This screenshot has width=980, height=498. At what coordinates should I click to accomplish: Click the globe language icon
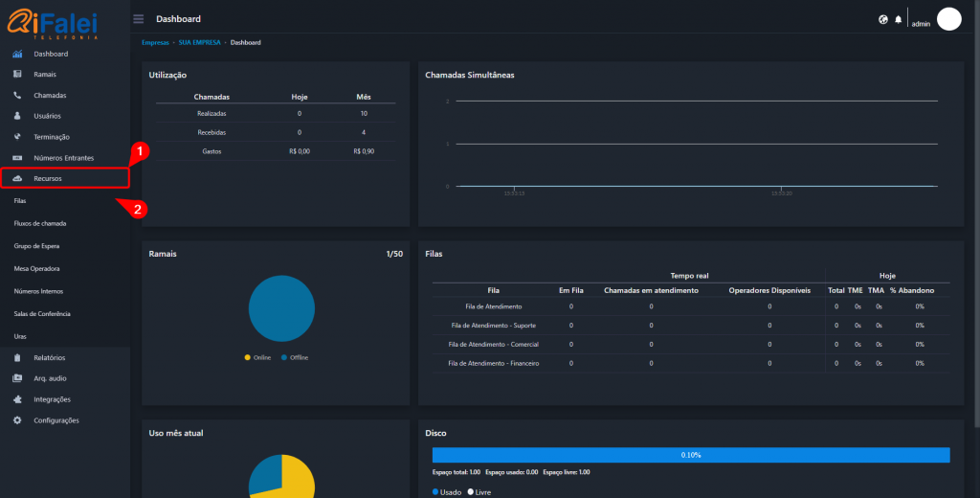point(882,19)
